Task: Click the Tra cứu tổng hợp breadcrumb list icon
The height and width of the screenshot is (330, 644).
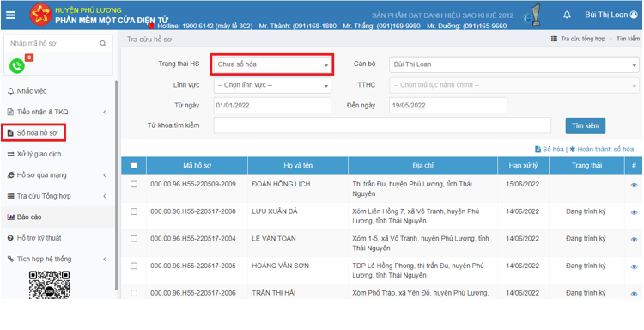Action: [x=554, y=39]
